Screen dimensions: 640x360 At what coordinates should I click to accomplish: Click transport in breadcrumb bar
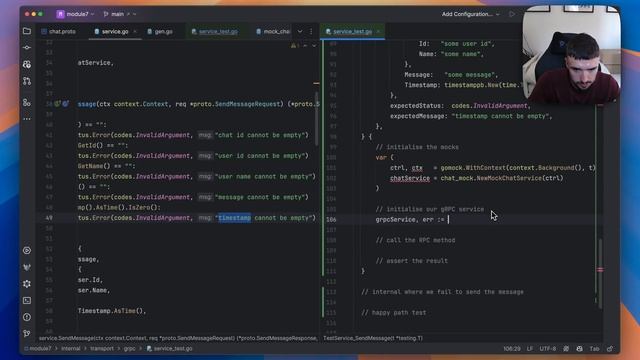[x=102, y=349]
